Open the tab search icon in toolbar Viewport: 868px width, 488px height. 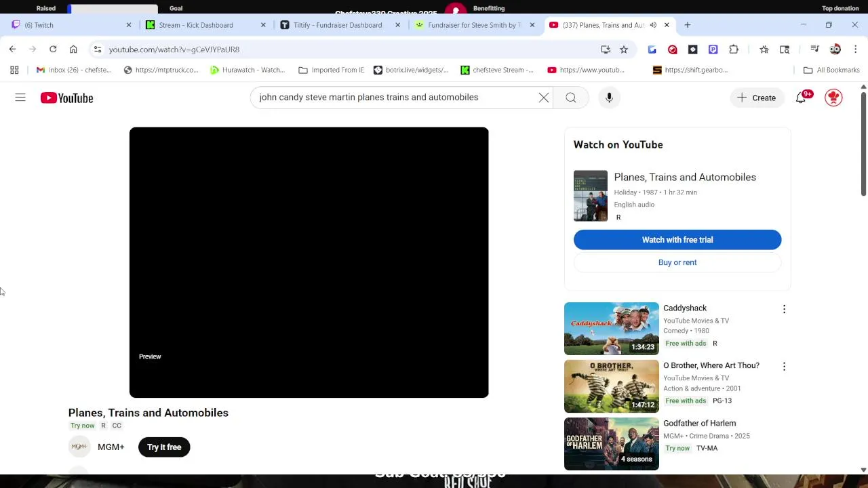[x=785, y=49]
